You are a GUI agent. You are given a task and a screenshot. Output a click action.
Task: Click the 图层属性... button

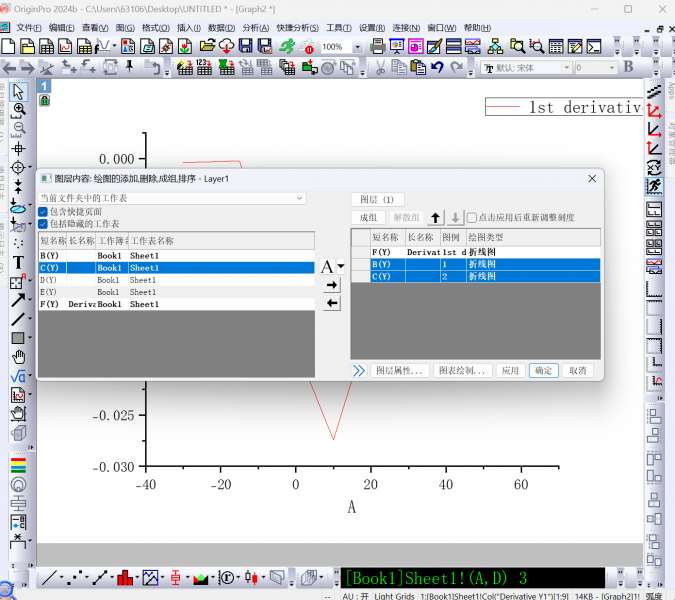(399, 371)
